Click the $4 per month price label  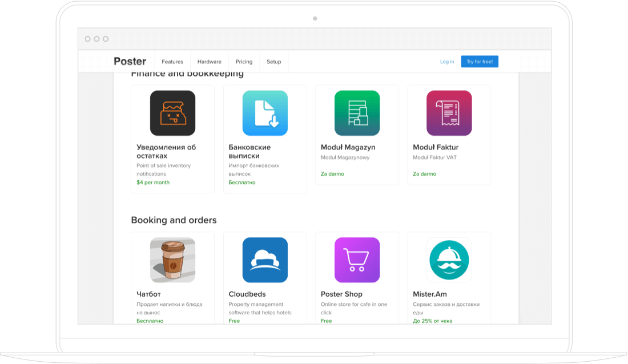[x=153, y=183]
